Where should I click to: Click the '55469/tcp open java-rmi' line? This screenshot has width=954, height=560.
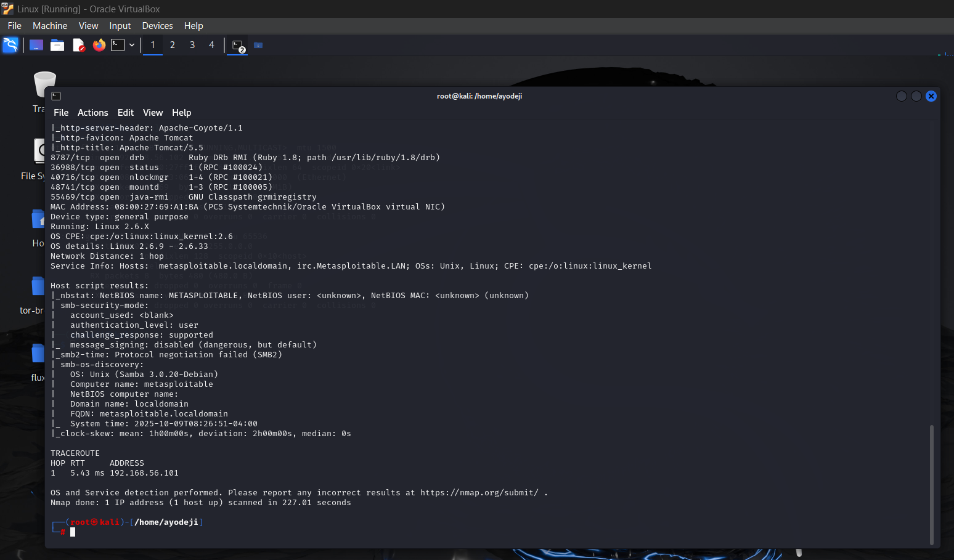point(184,197)
